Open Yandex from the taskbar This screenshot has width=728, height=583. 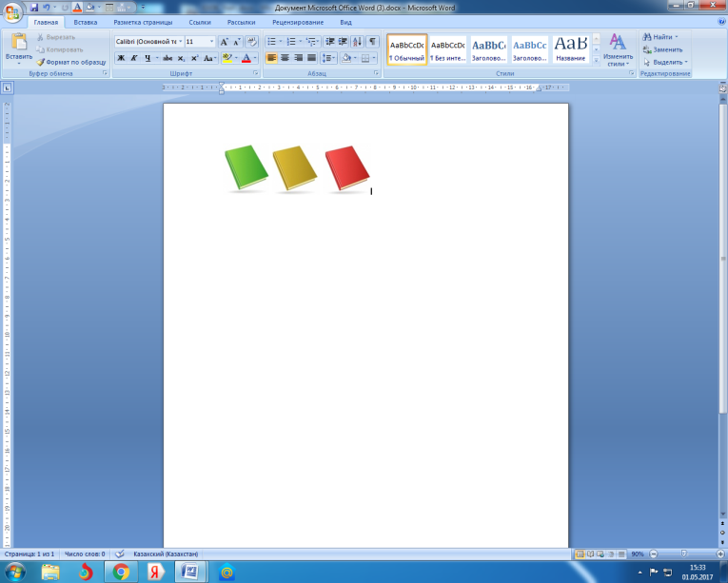155,572
